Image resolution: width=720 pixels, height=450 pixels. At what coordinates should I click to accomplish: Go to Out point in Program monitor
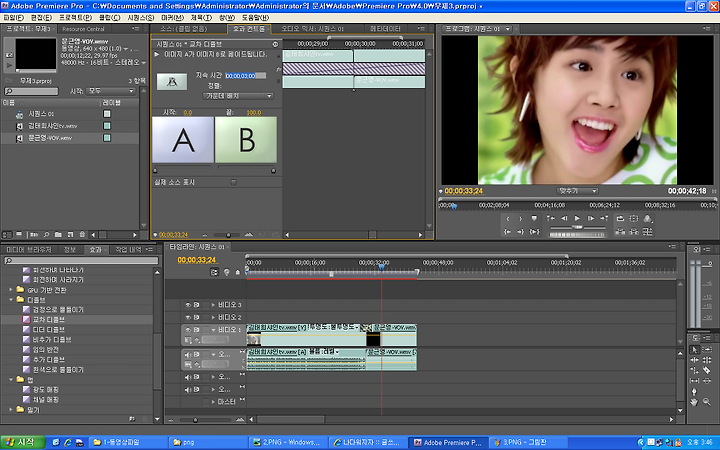coord(521,232)
